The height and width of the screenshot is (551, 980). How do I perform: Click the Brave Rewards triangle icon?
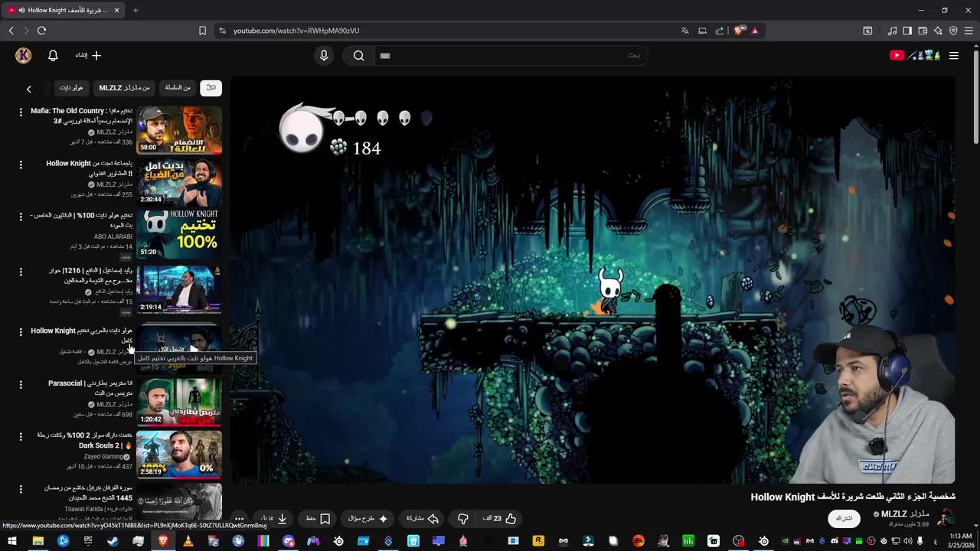(x=755, y=31)
